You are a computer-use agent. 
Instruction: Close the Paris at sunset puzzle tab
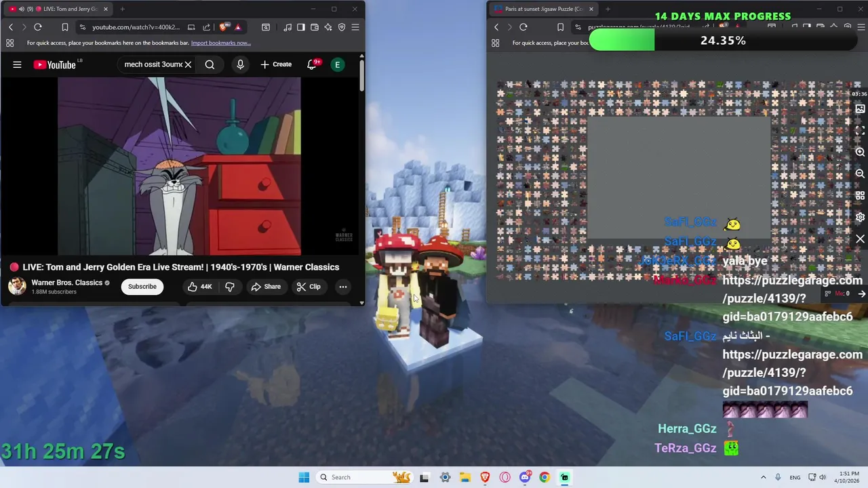(x=591, y=9)
